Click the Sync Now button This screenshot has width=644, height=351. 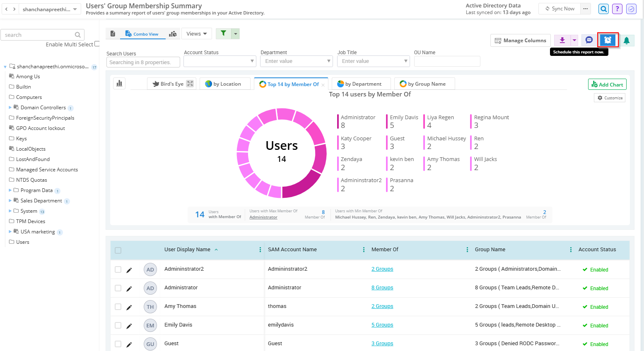[x=559, y=8]
